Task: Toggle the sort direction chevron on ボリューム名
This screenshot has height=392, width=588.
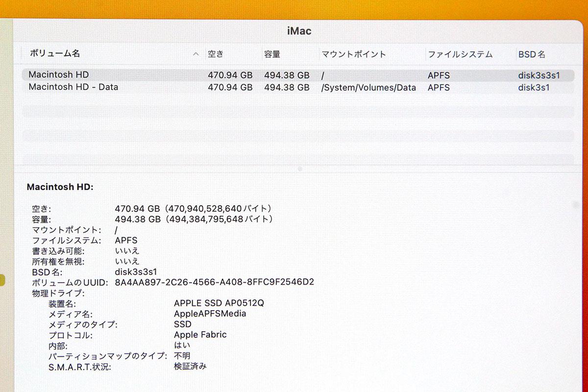Action: pyautogui.click(x=195, y=54)
